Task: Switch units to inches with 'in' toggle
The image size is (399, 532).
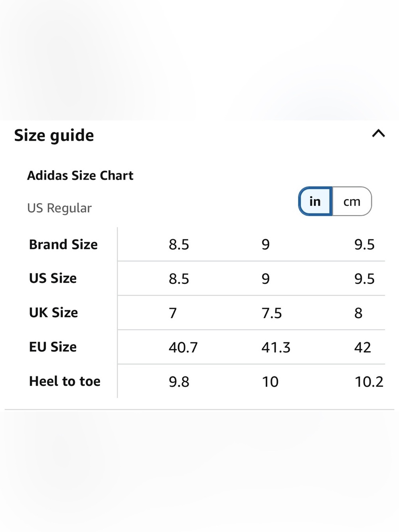Action: point(315,201)
